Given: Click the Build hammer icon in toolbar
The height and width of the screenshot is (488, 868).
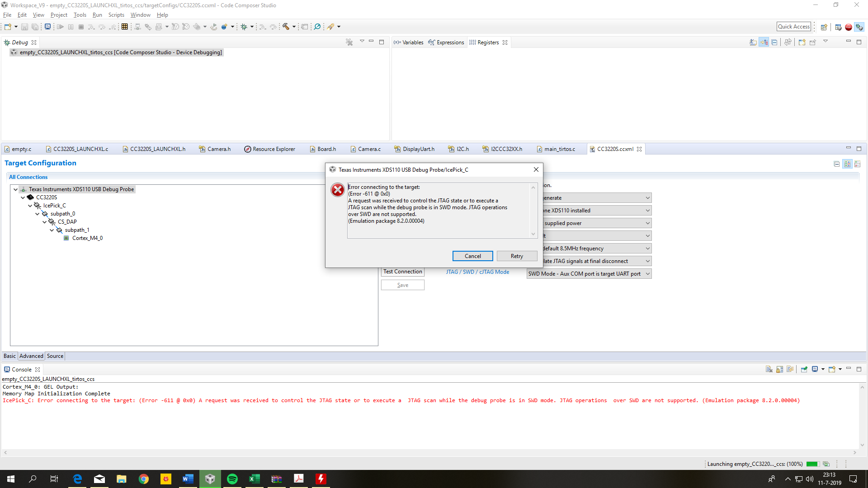Looking at the screenshot, I should pos(286,27).
